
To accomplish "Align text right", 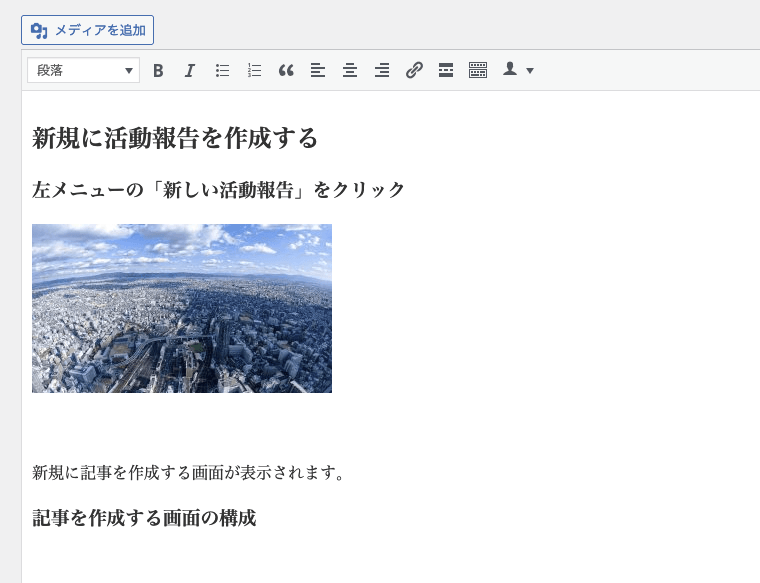I will click(x=382, y=71).
